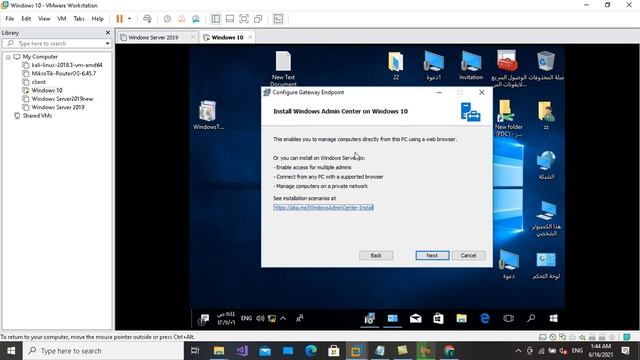Click host Start button

click(x=11, y=351)
